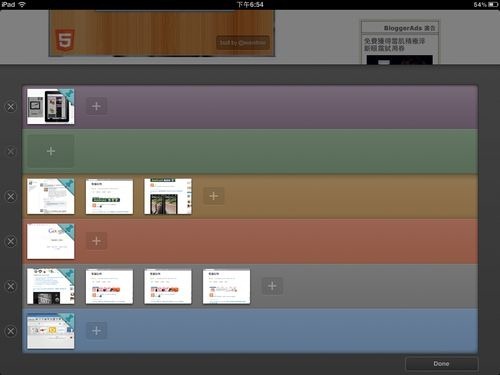Open first pinned thumbnail in orange-brown group
Viewport: 500px width, 375px height.
point(51,196)
